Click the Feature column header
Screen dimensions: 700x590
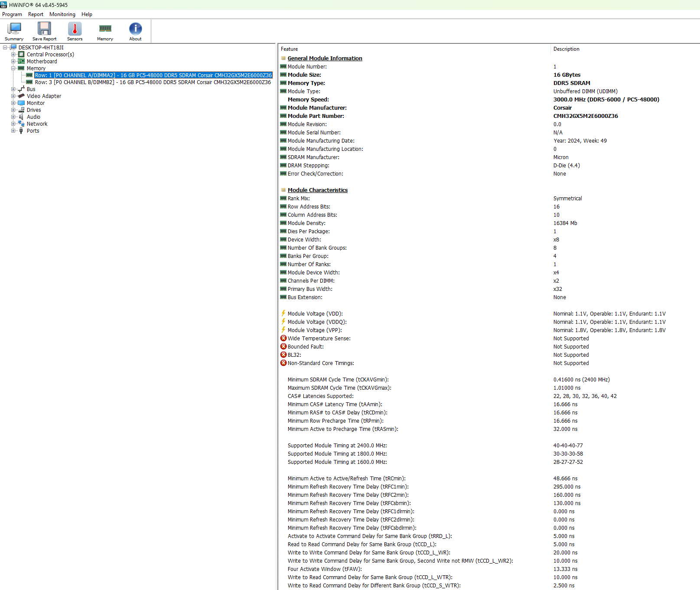[414, 49]
